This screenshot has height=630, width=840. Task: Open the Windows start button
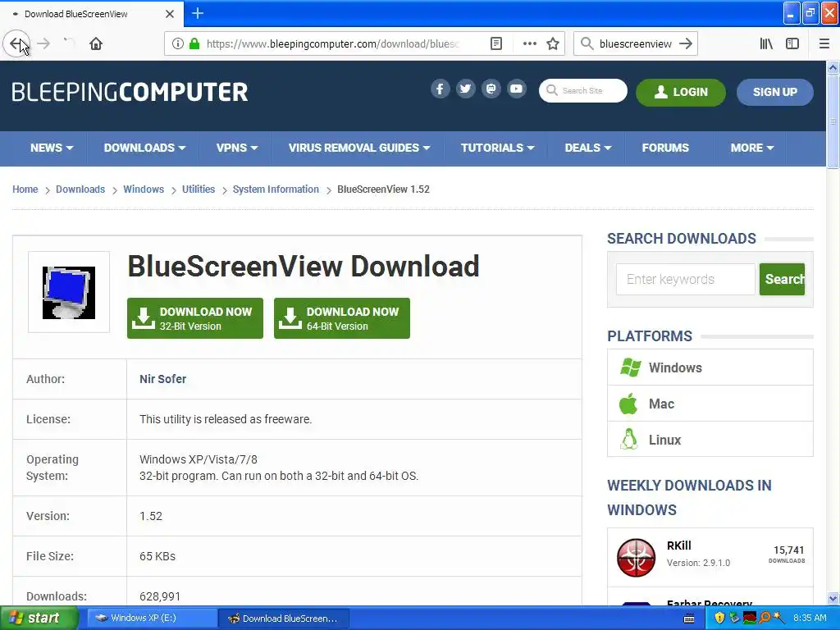click(x=39, y=619)
